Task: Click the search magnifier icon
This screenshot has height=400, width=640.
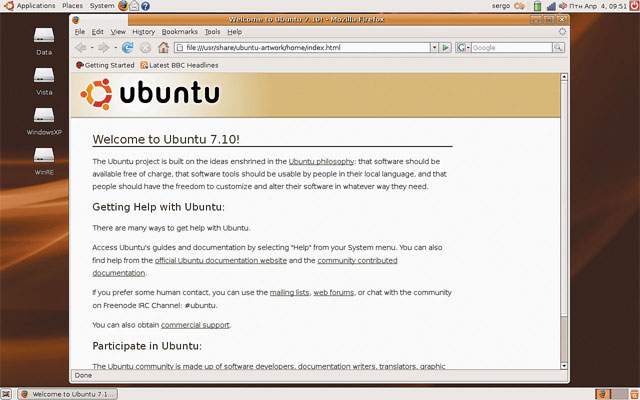Action: [558, 48]
